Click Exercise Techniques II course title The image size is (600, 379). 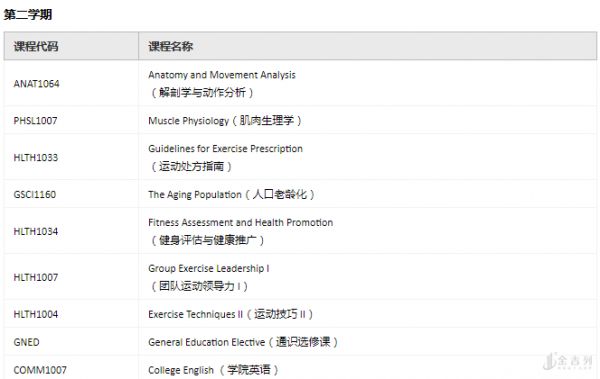pos(196,314)
